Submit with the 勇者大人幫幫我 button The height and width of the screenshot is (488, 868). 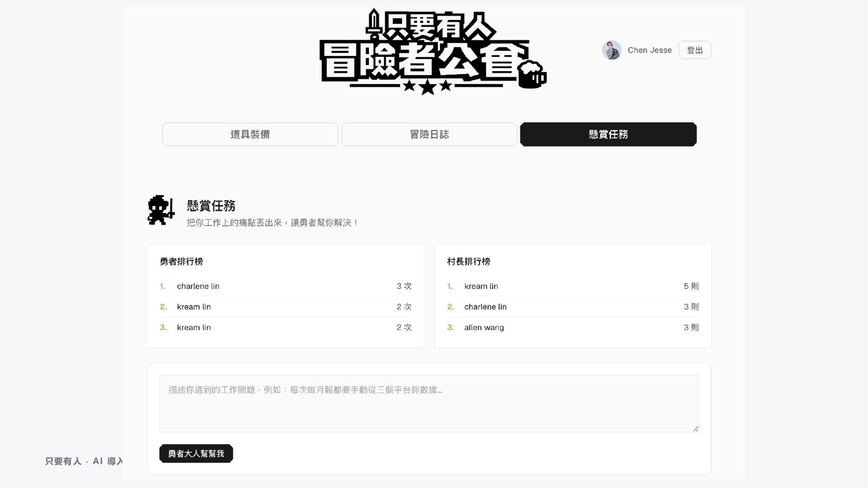coord(196,453)
